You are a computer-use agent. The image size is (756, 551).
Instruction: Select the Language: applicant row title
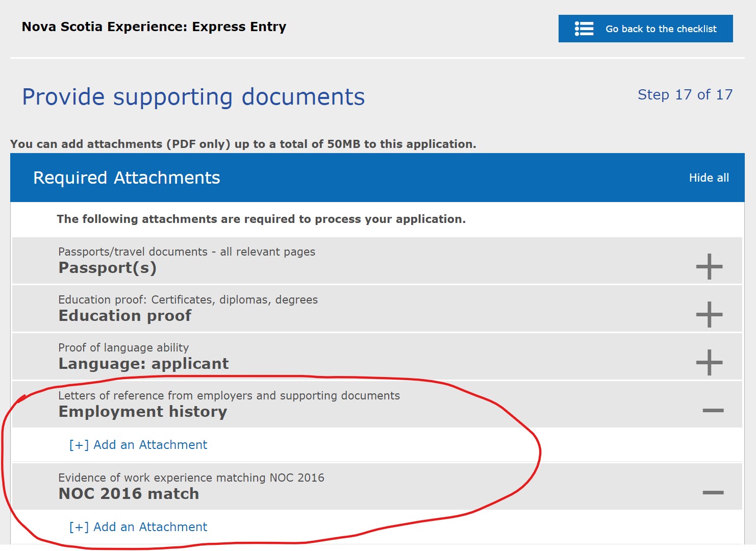point(143,364)
